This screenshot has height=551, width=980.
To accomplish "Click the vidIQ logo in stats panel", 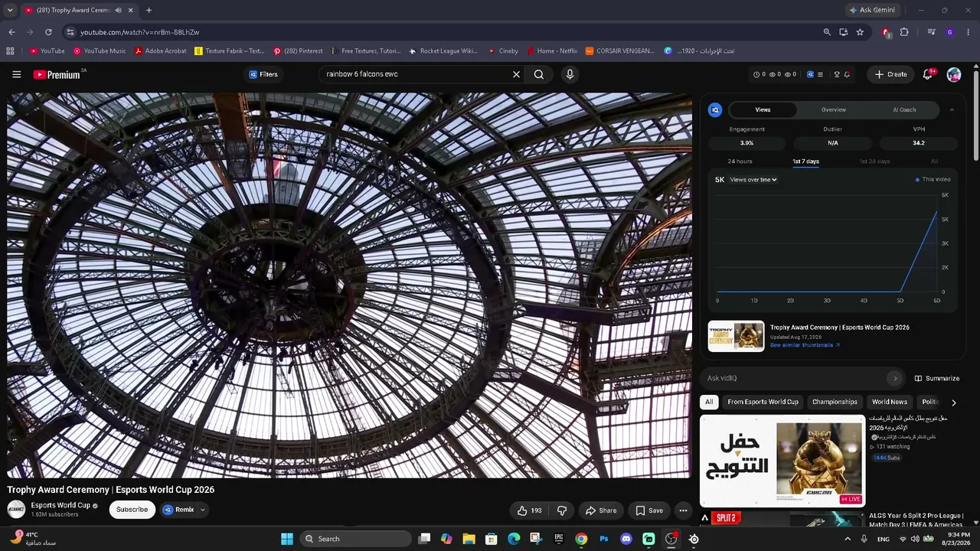I will (715, 109).
